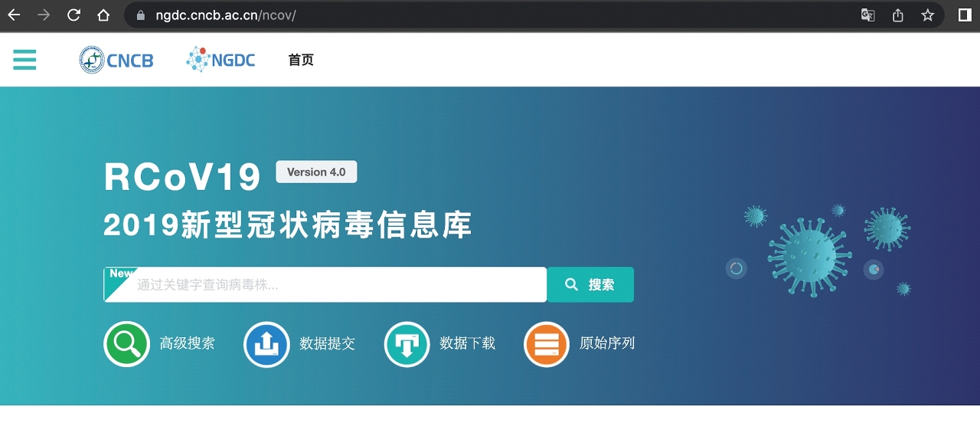The image size is (980, 433).
Task: Open the 数据提交 link
Action: 327,343
